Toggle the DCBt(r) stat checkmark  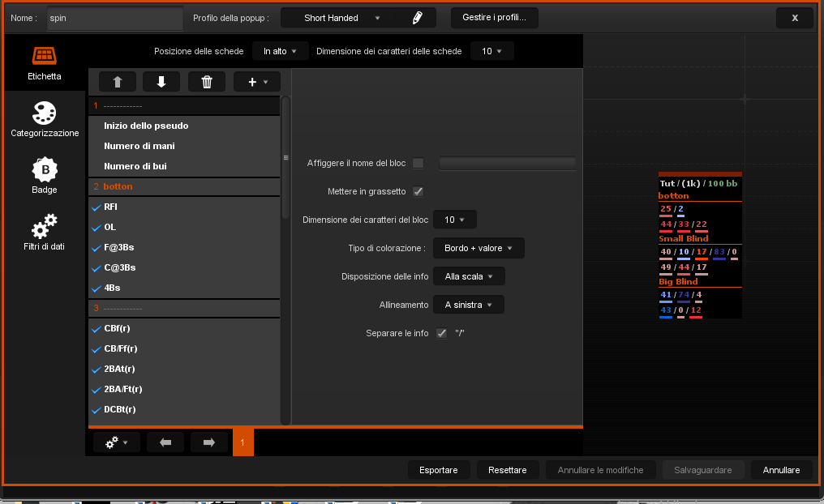(x=97, y=410)
